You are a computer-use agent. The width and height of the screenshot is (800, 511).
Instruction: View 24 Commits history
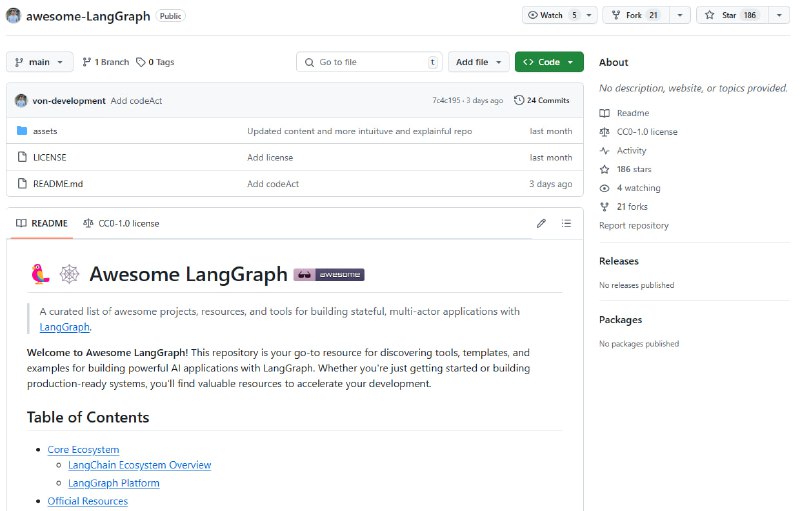pos(541,100)
